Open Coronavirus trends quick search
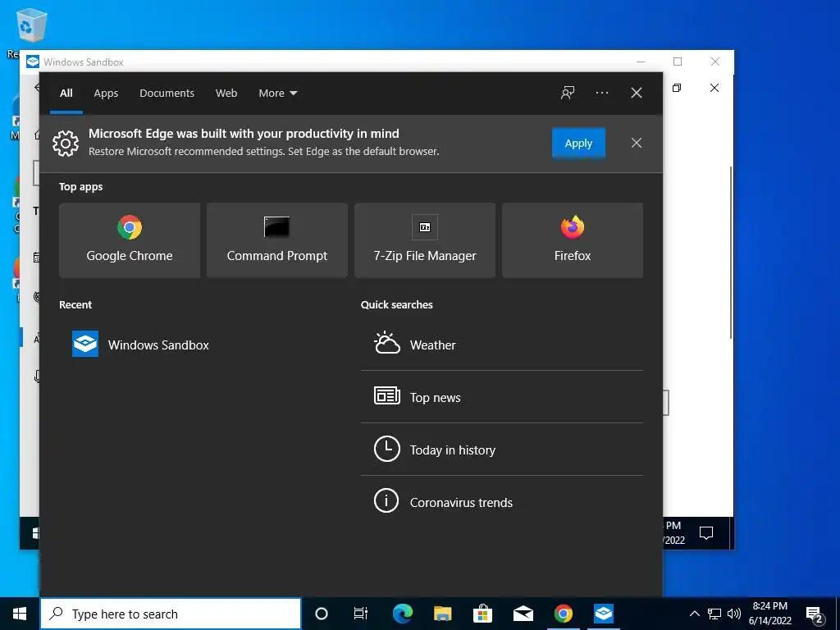Image resolution: width=840 pixels, height=630 pixels. click(x=502, y=502)
